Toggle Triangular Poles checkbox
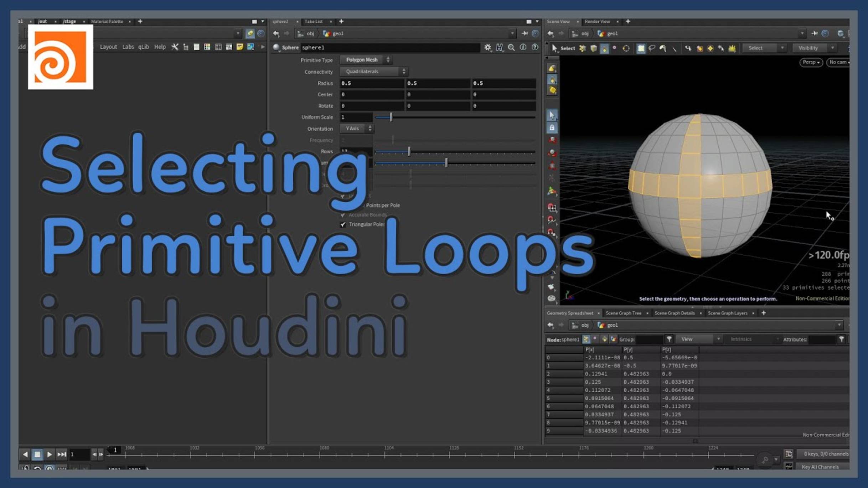 pyautogui.click(x=343, y=224)
